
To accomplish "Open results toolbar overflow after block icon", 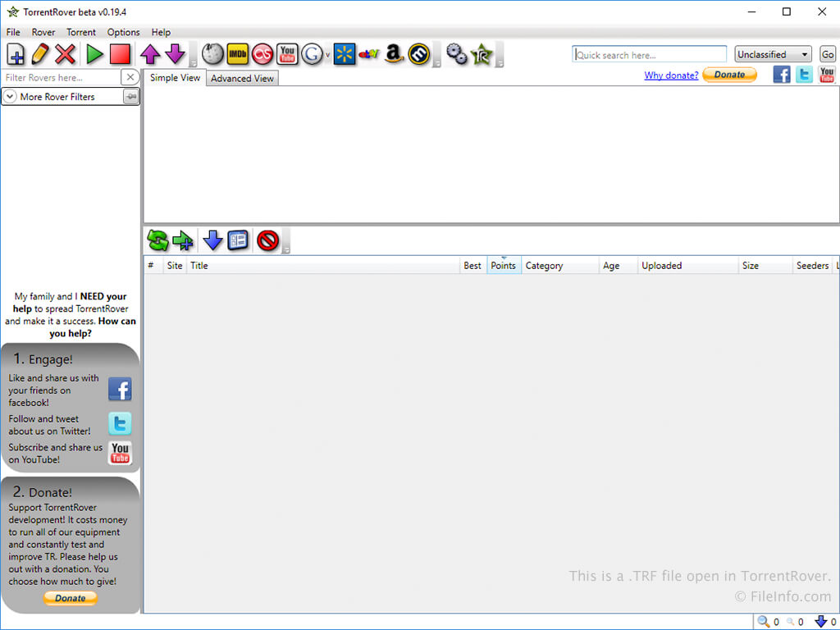I will pyautogui.click(x=286, y=241).
